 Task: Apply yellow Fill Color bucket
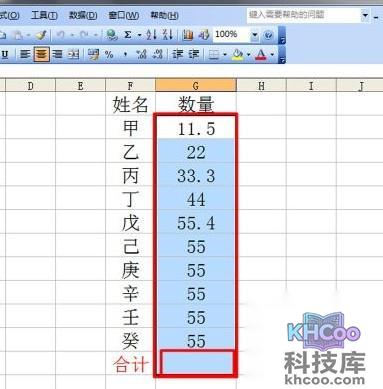(x=237, y=54)
